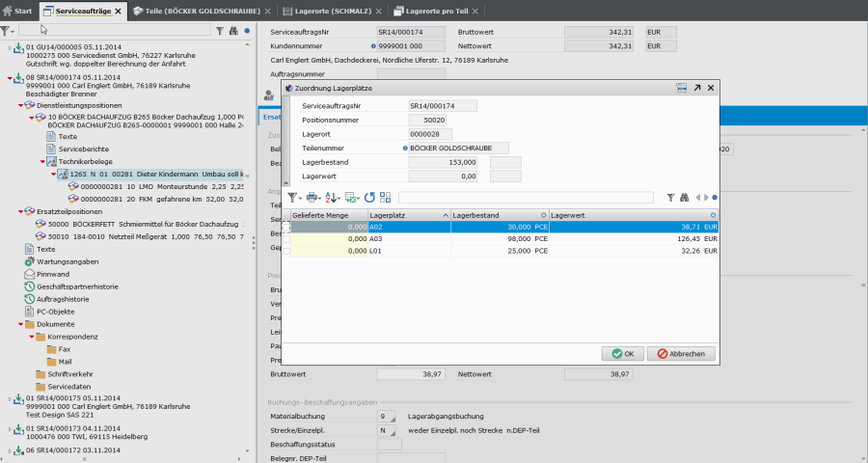Collapse the Dokumente folder node
Screen dimensions: 868x463
point(19,324)
